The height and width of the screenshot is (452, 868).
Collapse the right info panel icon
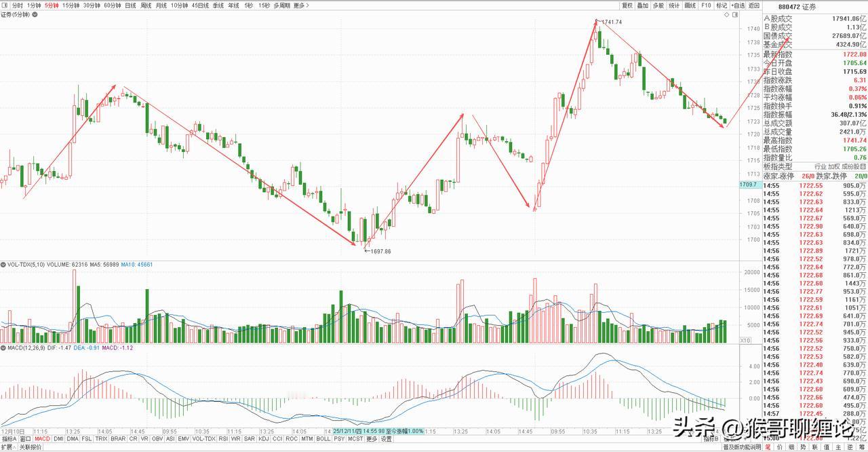tap(735, 14)
